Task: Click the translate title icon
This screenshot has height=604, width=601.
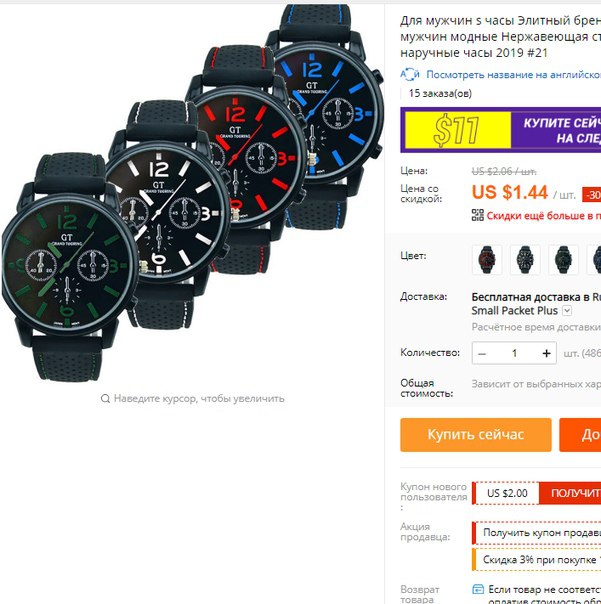Action: tap(409, 74)
